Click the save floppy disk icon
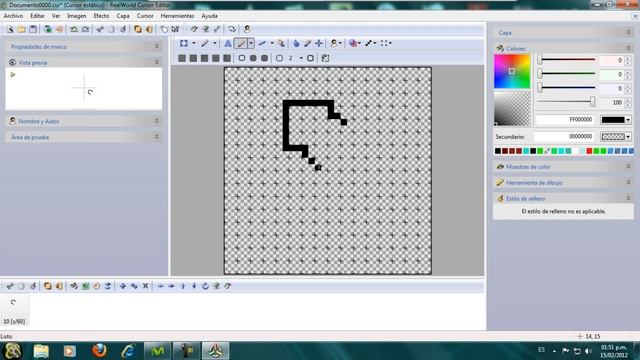 (x=33, y=29)
